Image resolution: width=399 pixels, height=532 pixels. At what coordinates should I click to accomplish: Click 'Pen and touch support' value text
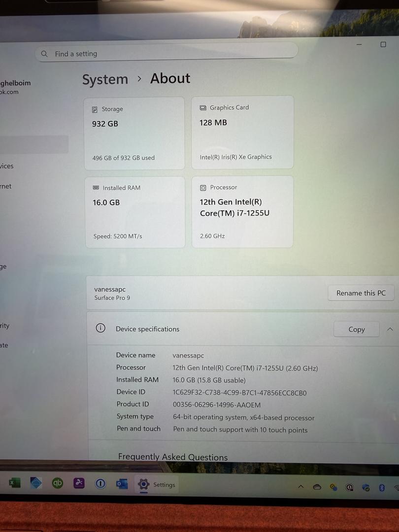click(240, 430)
